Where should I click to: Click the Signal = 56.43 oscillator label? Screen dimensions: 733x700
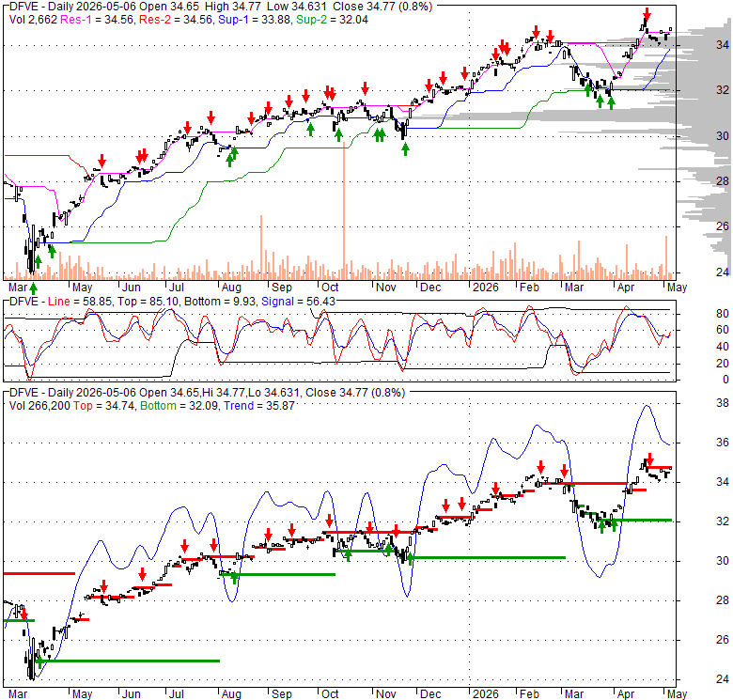point(298,302)
